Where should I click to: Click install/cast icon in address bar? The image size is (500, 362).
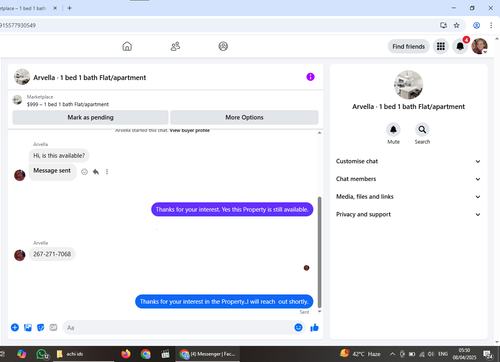coord(443,25)
